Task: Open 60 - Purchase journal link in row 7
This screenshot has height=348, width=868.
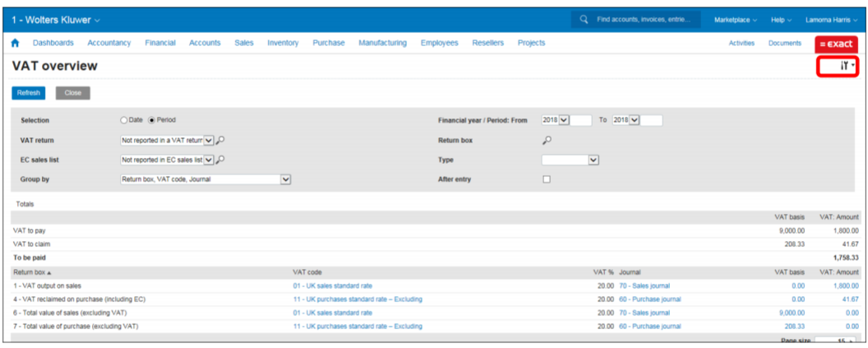Action: 650,327
